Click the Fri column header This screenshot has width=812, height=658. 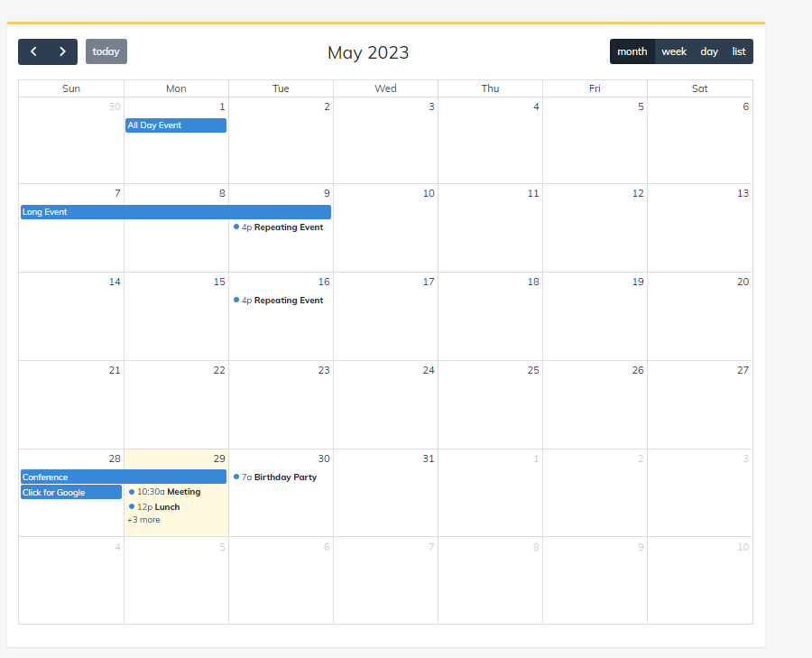(595, 88)
